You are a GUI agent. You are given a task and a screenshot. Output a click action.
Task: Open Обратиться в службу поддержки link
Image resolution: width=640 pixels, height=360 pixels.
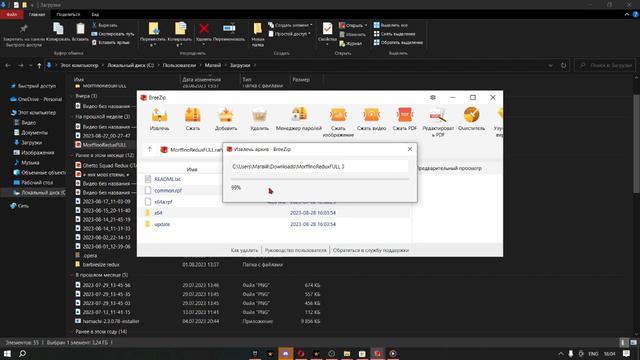pyautogui.click(x=371, y=250)
